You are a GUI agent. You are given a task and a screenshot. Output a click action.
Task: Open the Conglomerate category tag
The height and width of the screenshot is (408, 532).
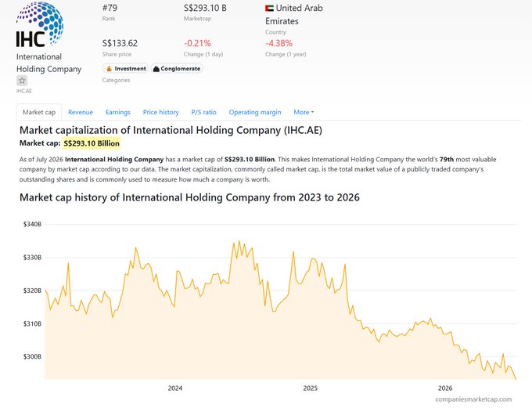tap(177, 69)
